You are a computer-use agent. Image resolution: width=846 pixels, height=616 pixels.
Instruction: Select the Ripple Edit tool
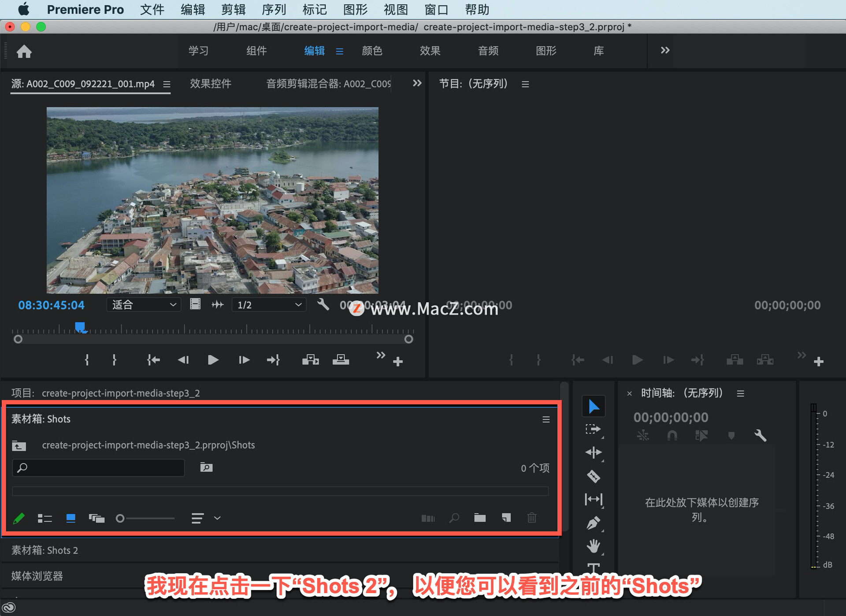[x=593, y=453]
